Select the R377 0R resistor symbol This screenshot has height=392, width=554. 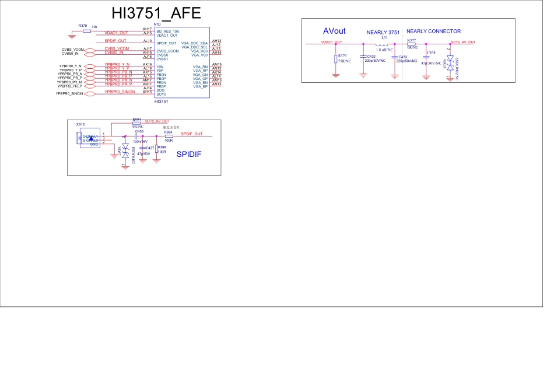pyautogui.click(x=411, y=43)
